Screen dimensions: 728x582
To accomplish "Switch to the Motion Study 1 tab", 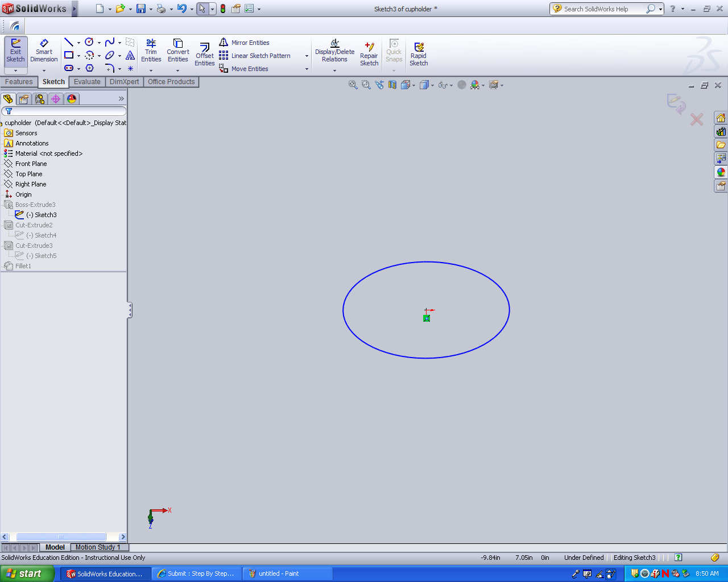I will tap(98, 547).
